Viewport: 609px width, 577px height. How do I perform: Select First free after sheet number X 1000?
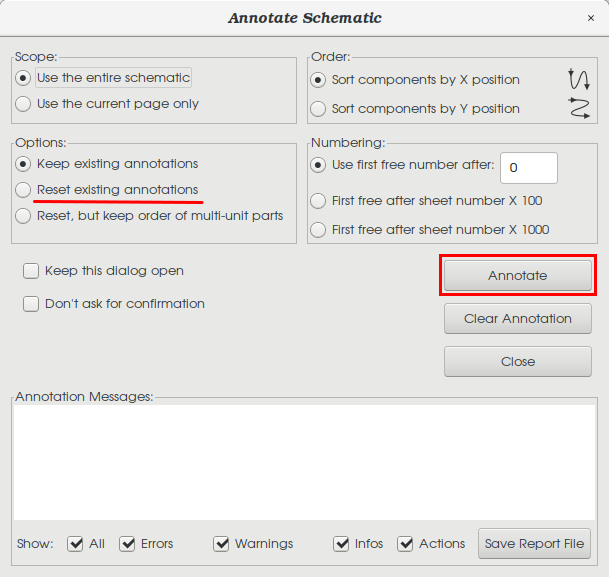(x=319, y=230)
